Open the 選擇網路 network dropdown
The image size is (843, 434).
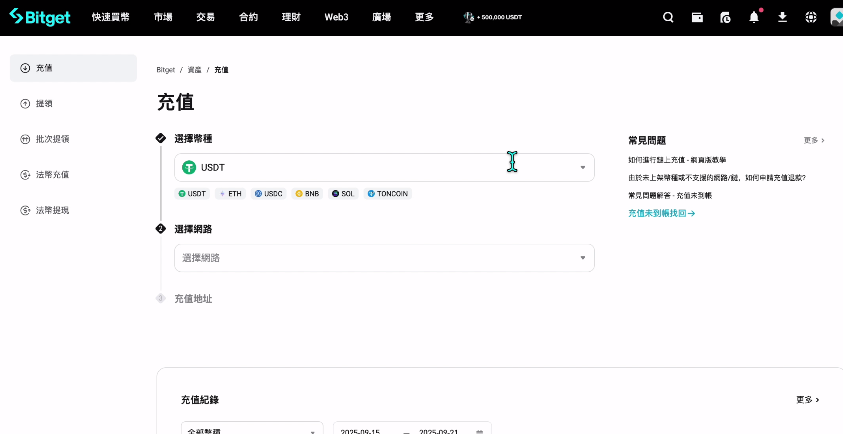pyautogui.click(x=384, y=258)
